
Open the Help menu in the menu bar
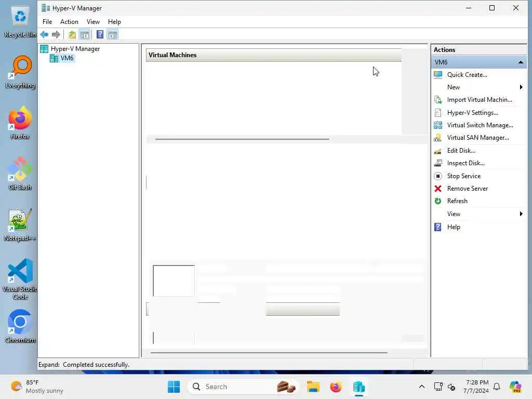(x=114, y=22)
